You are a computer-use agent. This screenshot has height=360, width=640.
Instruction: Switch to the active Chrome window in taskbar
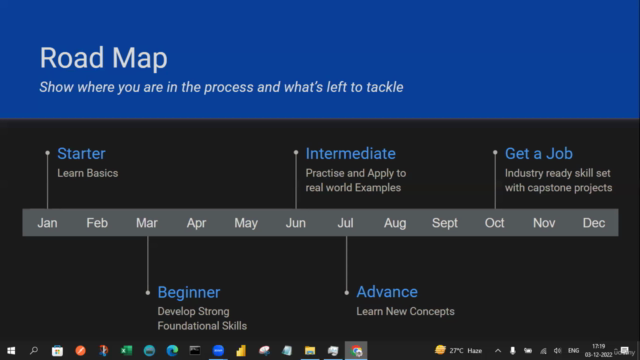click(x=356, y=351)
